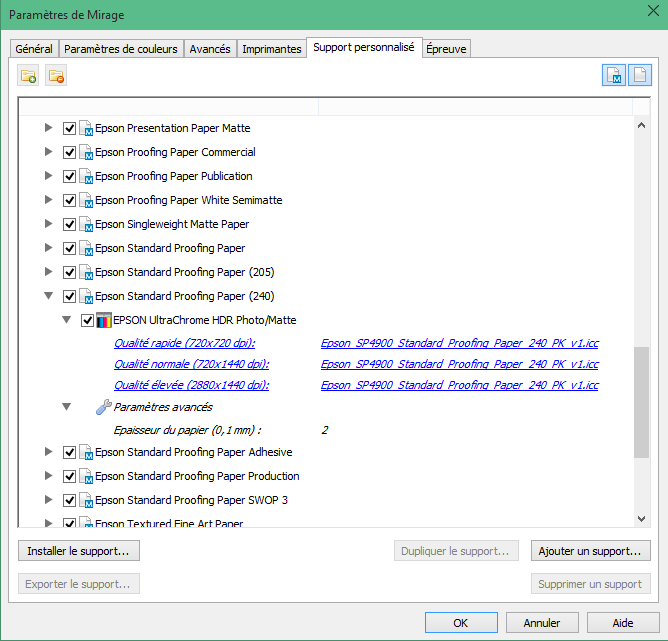Click the wrench icon of Paramètres avancés
This screenshot has width=668, height=641.
point(104,407)
